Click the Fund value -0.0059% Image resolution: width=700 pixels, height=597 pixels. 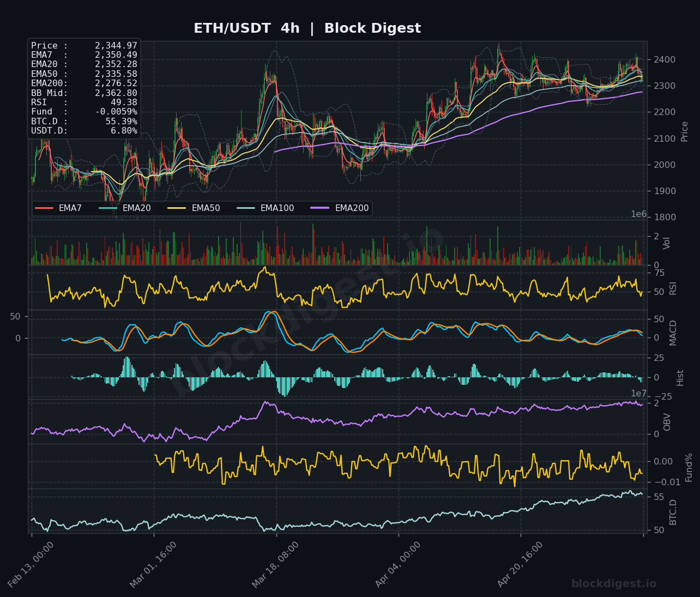click(x=116, y=112)
